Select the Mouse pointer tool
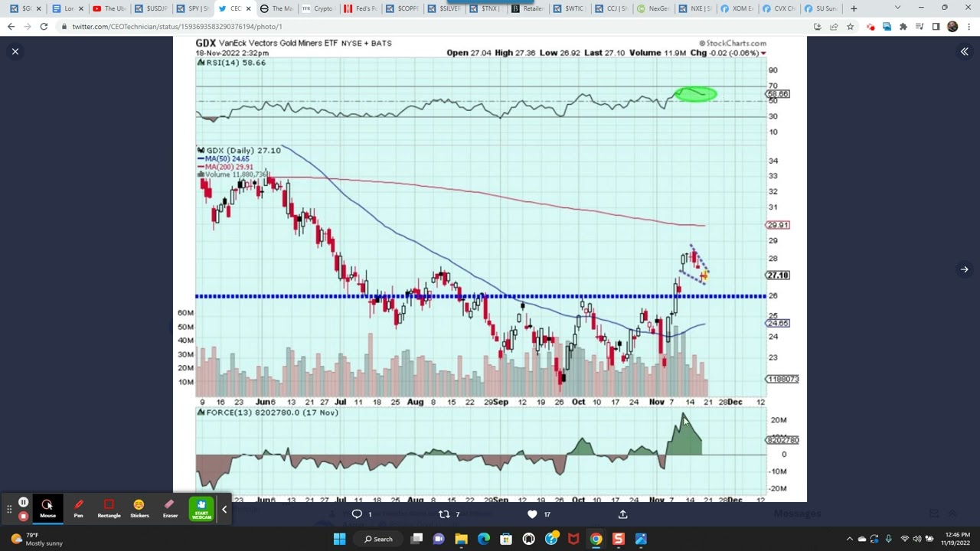 [47, 508]
